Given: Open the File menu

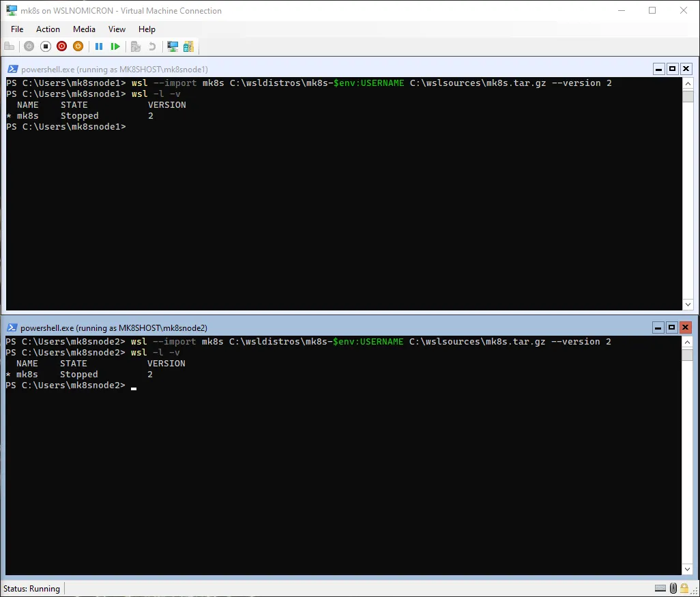Looking at the screenshot, I should (x=17, y=29).
